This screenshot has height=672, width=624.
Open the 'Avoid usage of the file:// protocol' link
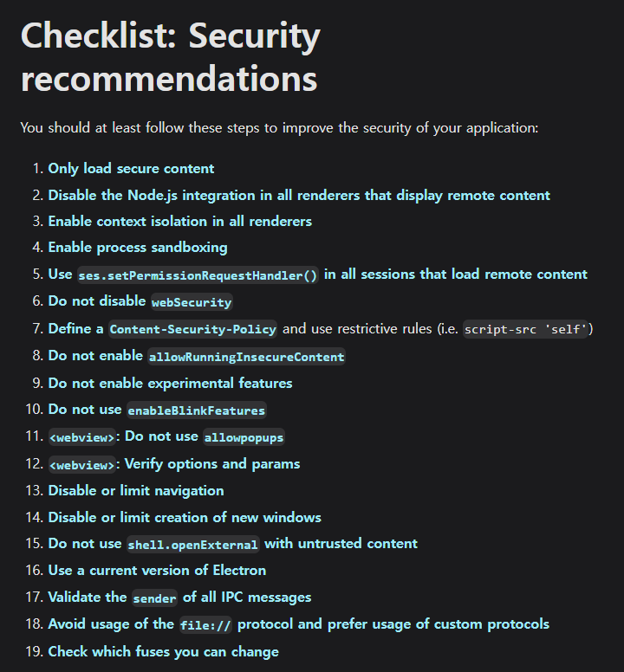298,624
